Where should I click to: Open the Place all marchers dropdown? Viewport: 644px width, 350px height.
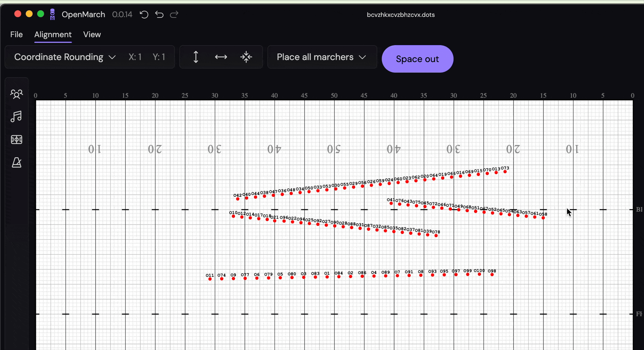point(321,57)
